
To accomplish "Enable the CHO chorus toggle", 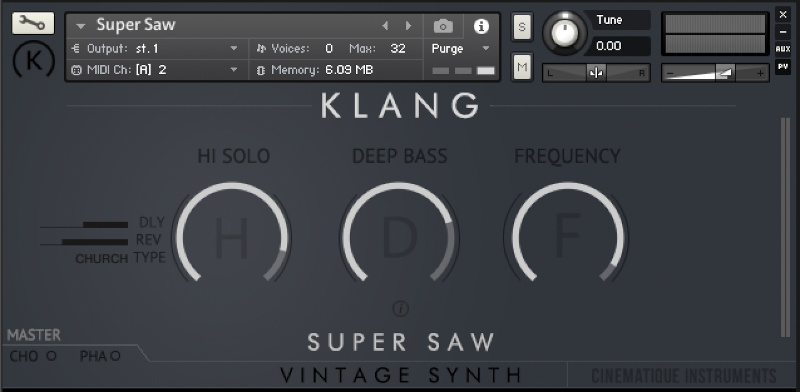I will pos(51,356).
